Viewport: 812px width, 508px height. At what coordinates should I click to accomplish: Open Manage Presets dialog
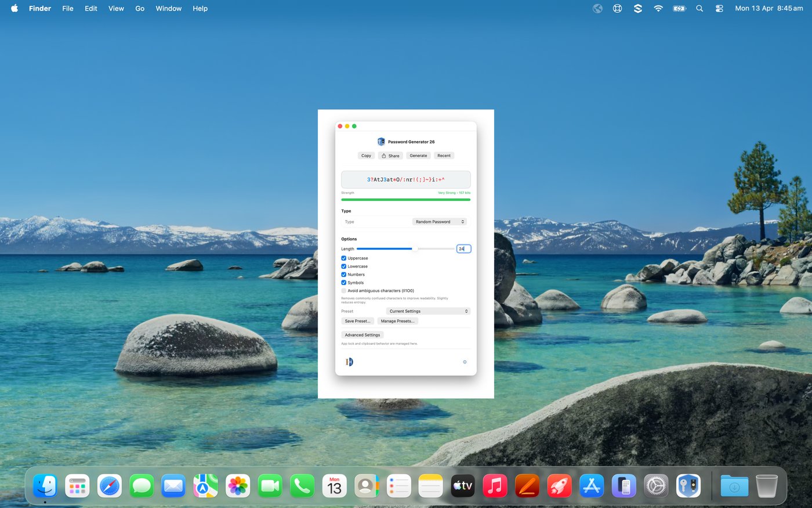point(397,321)
